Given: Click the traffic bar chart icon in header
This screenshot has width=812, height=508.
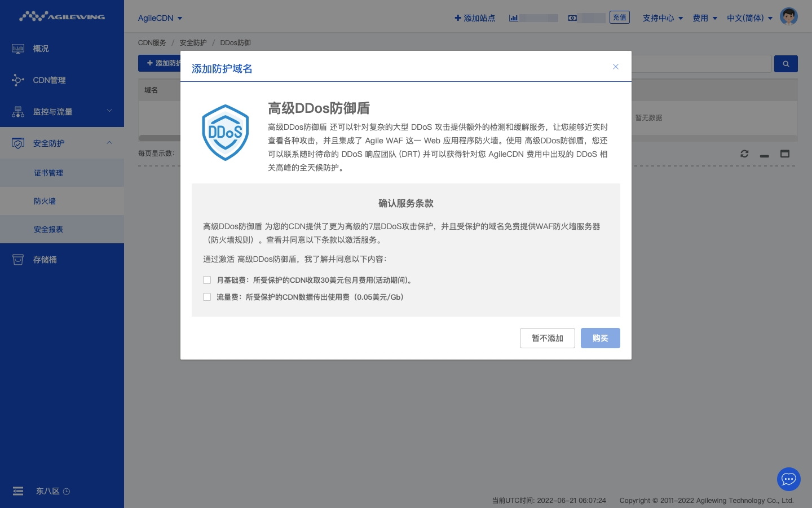Looking at the screenshot, I should tap(513, 18).
